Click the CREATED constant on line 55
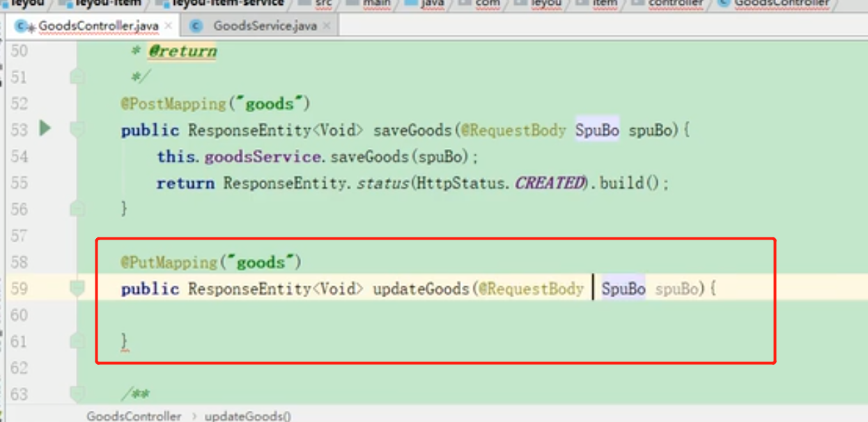Screen dimensions: 868x422 pos(549,183)
